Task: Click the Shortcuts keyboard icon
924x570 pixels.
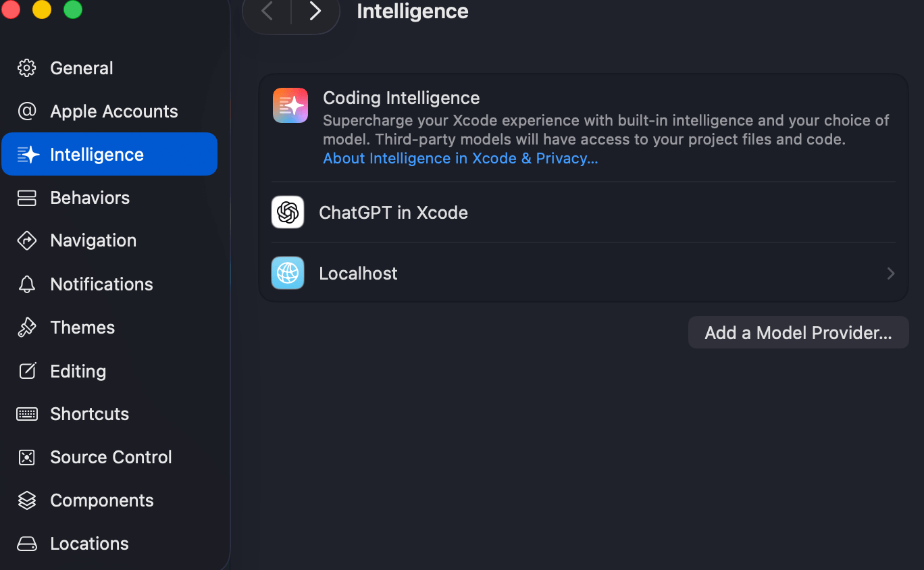Action: click(x=27, y=414)
